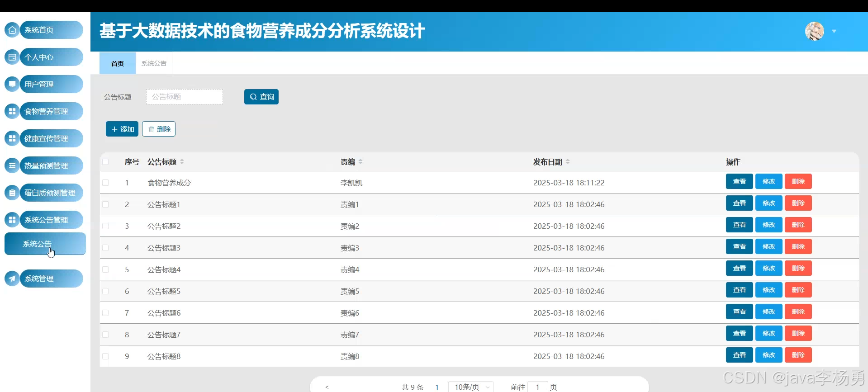
Task: Click the paper plane icon beside 系统管理
Action: [x=12, y=279]
